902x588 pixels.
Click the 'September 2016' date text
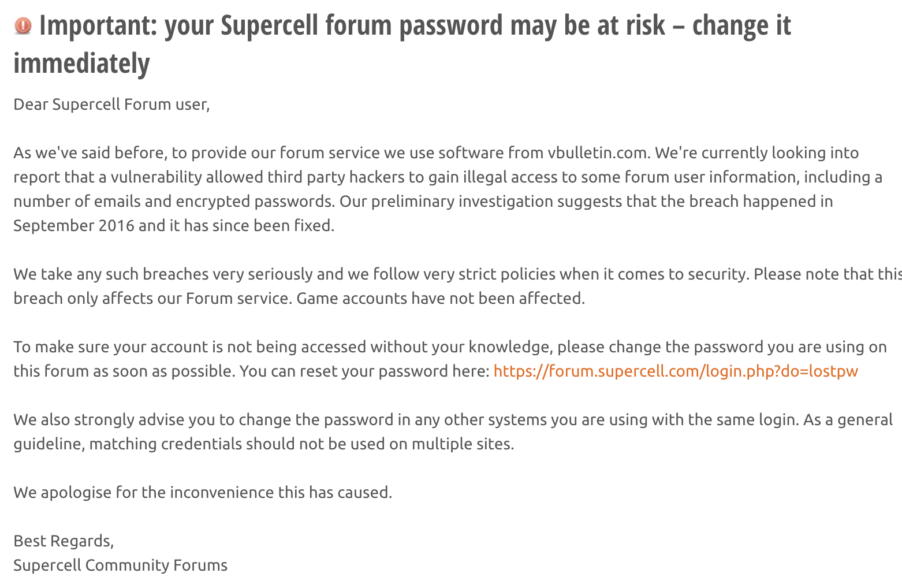click(x=74, y=225)
